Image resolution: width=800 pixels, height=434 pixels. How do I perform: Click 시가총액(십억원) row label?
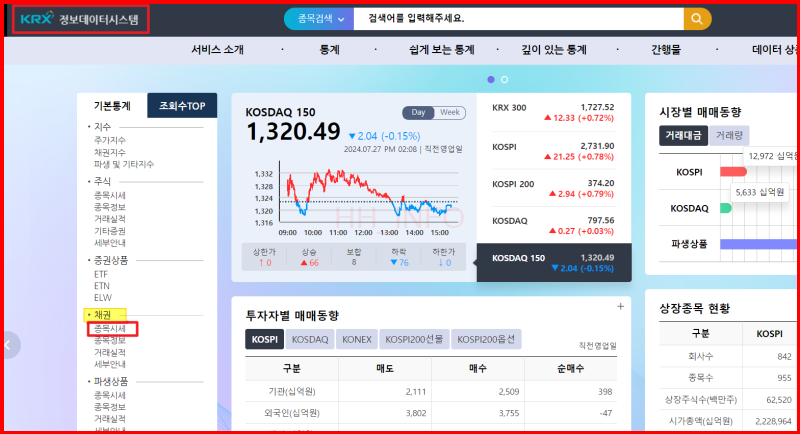[701, 421]
